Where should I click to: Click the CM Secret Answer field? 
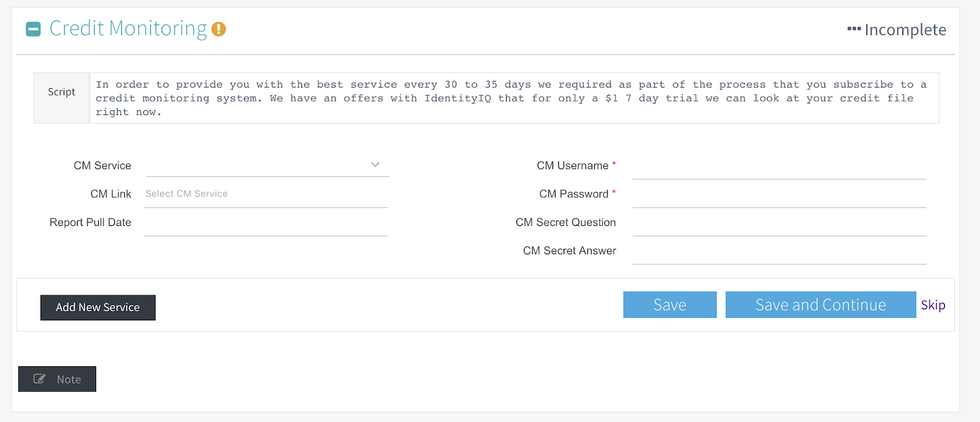[779, 252]
